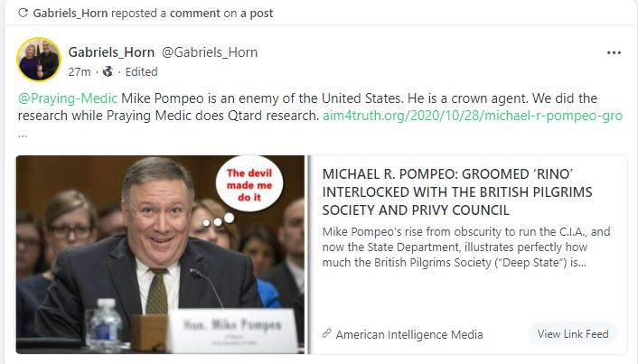Open the three-dot post options menu

point(614,53)
